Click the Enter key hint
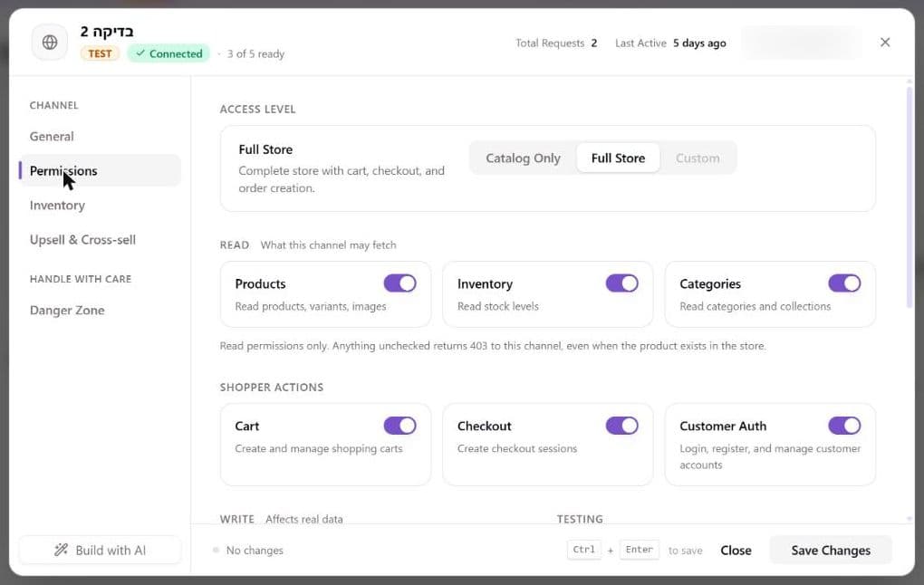 (x=639, y=550)
